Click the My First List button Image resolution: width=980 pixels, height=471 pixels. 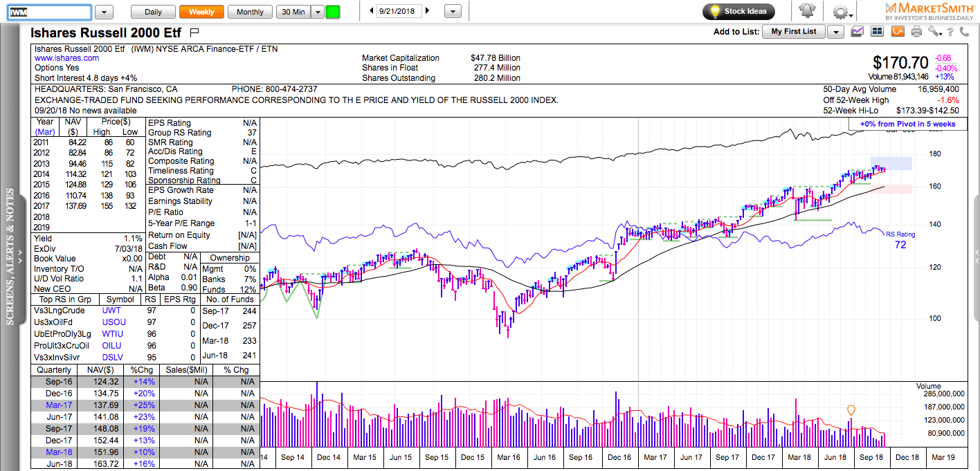tap(794, 32)
